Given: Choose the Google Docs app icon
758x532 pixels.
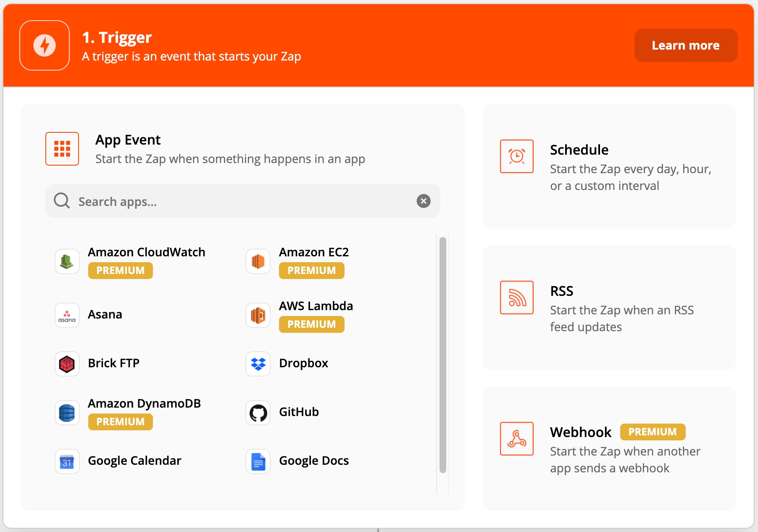Looking at the screenshot, I should pos(258,461).
